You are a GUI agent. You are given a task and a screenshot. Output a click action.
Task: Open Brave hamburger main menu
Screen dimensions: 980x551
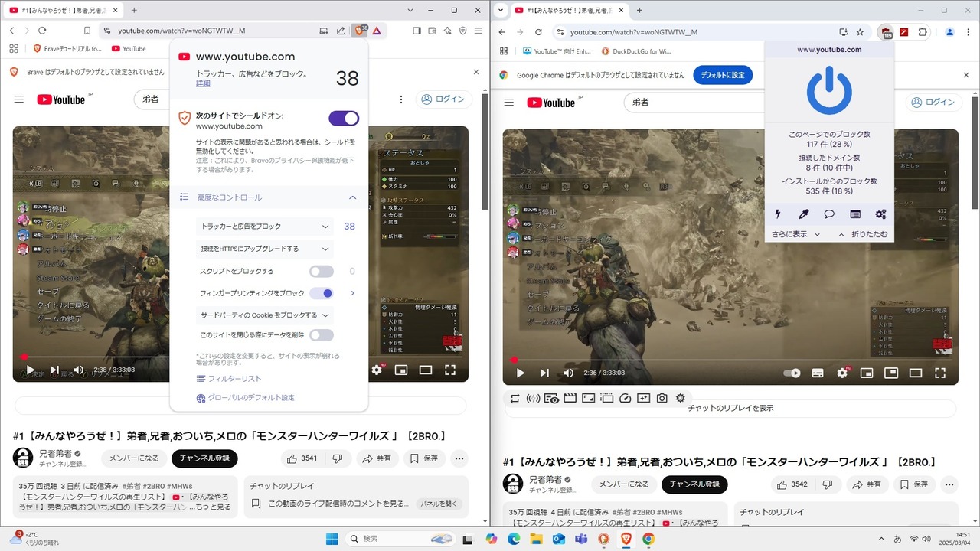(478, 31)
